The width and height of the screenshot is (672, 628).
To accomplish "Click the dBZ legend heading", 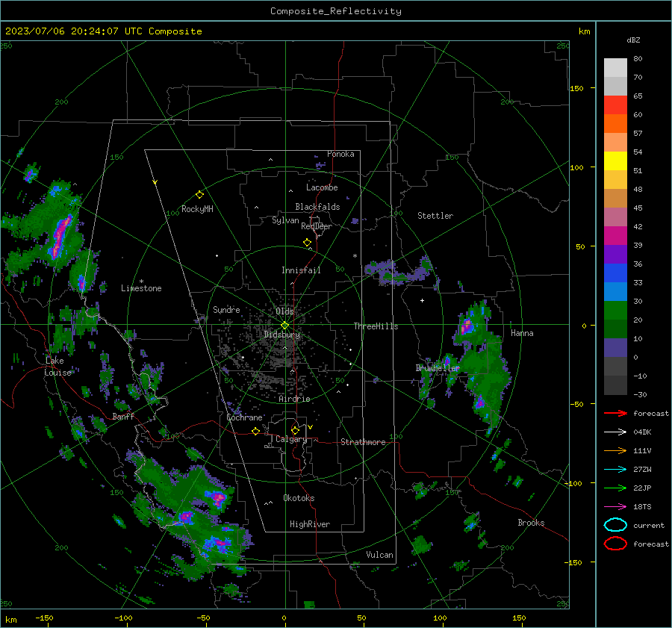I will tap(633, 40).
